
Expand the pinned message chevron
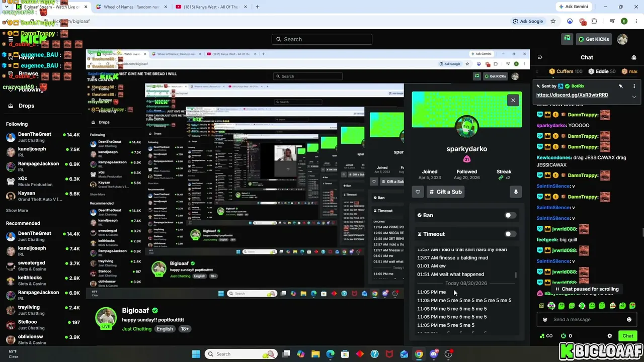coord(634,97)
